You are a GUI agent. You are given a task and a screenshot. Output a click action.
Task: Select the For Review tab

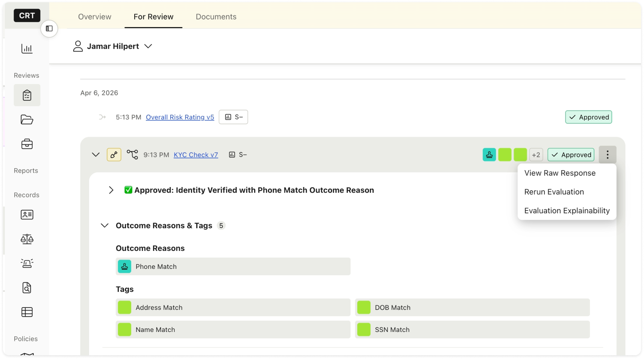point(153,17)
